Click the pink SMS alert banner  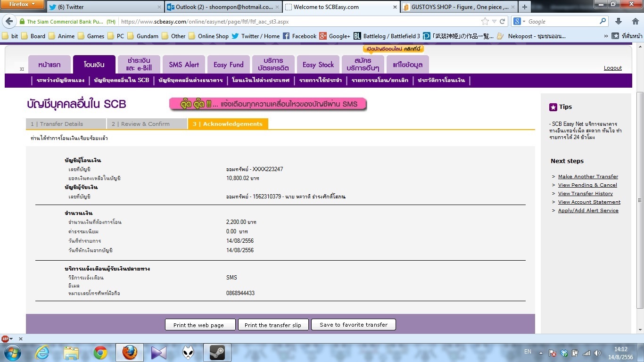pyautogui.click(x=268, y=104)
